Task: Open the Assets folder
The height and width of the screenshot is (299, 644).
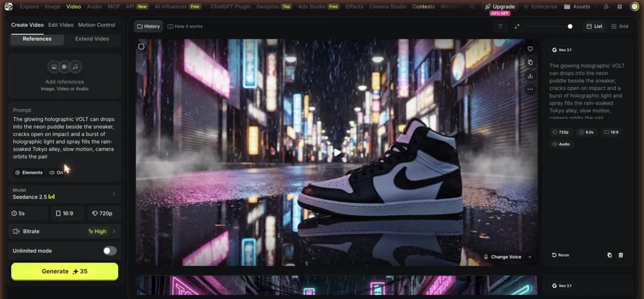Action: coord(577,7)
